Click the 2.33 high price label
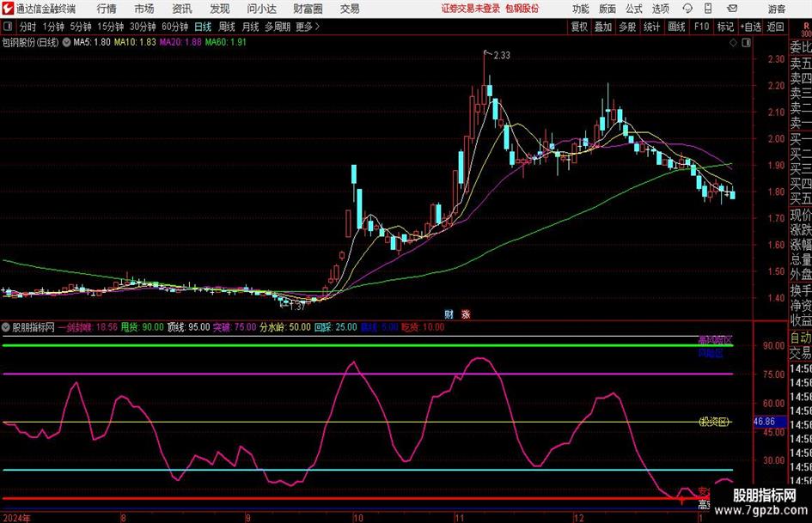The height and width of the screenshot is (523, 812). [x=502, y=56]
